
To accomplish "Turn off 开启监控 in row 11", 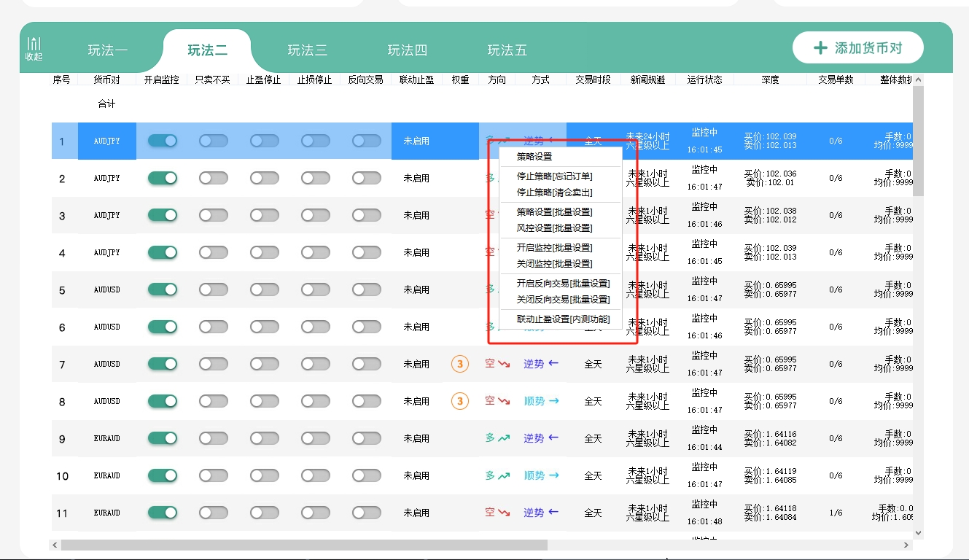I will [163, 513].
